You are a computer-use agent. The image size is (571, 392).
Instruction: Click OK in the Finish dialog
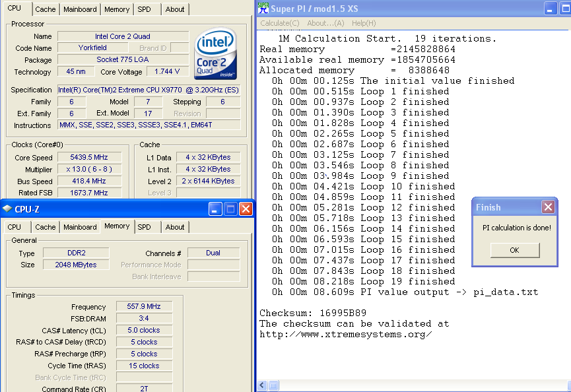pyautogui.click(x=514, y=250)
